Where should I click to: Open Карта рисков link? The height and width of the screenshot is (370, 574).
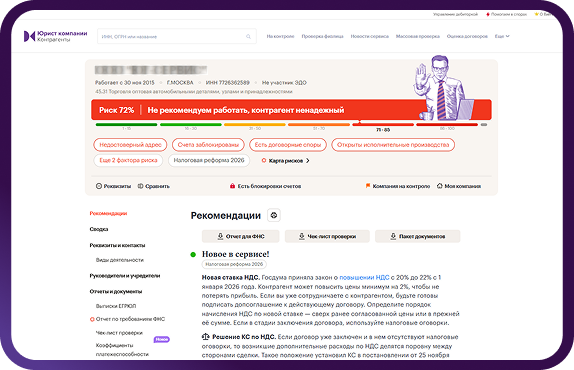(x=286, y=161)
